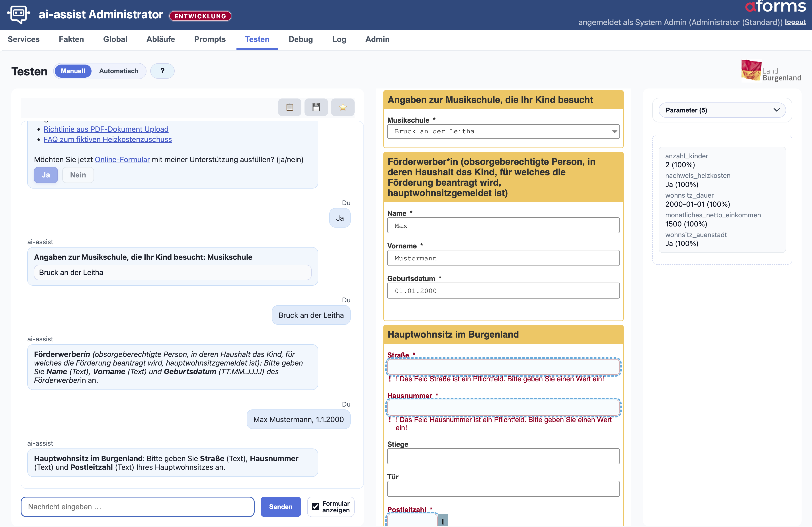Click the Nein answer button
Viewport: 812px width, 527px height.
click(x=78, y=175)
